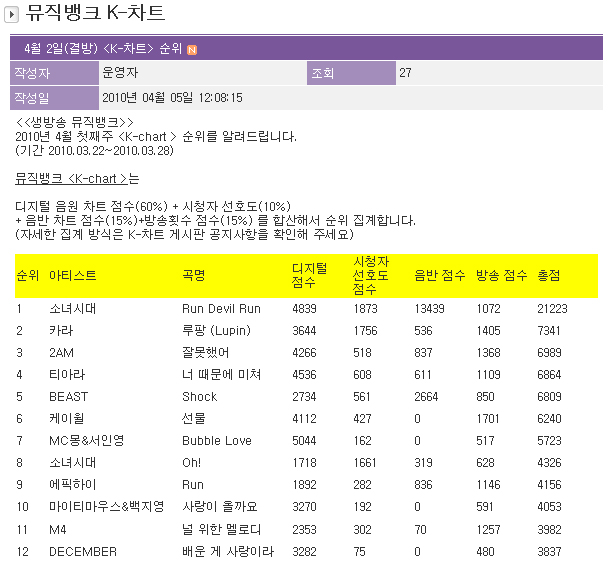Select view count 27

point(405,73)
